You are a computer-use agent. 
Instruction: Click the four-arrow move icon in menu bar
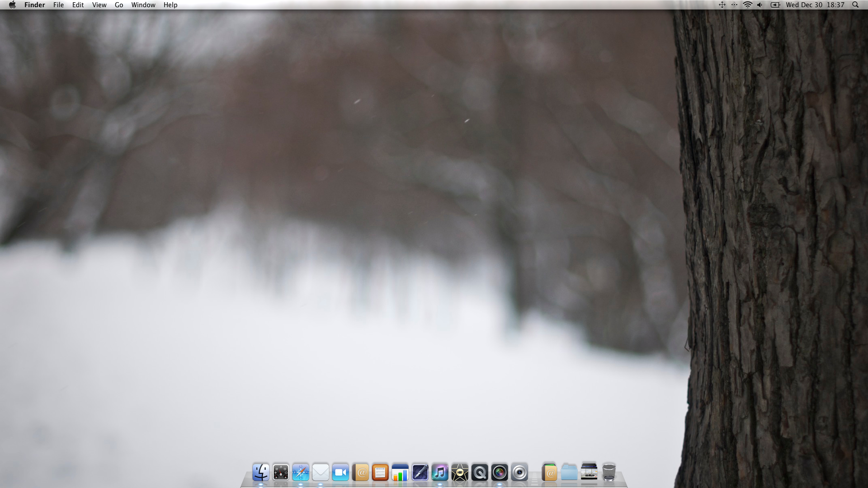pyautogui.click(x=722, y=5)
